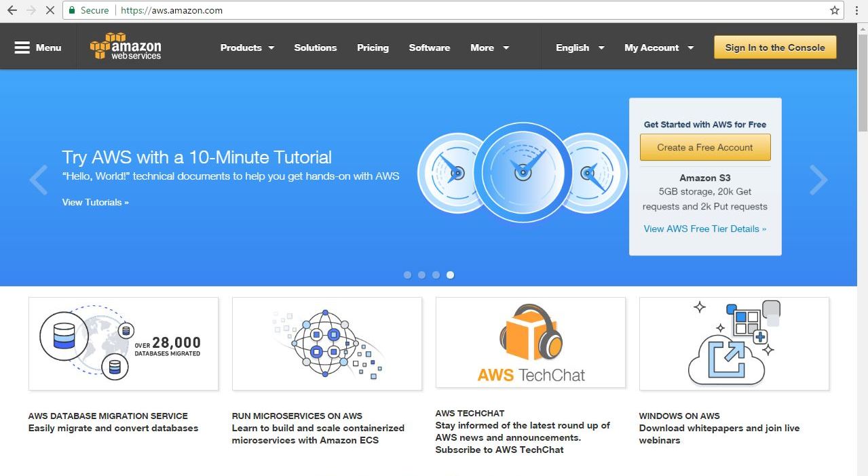Click the browser back arrow
This screenshot has height=476, width=868.
12,10
